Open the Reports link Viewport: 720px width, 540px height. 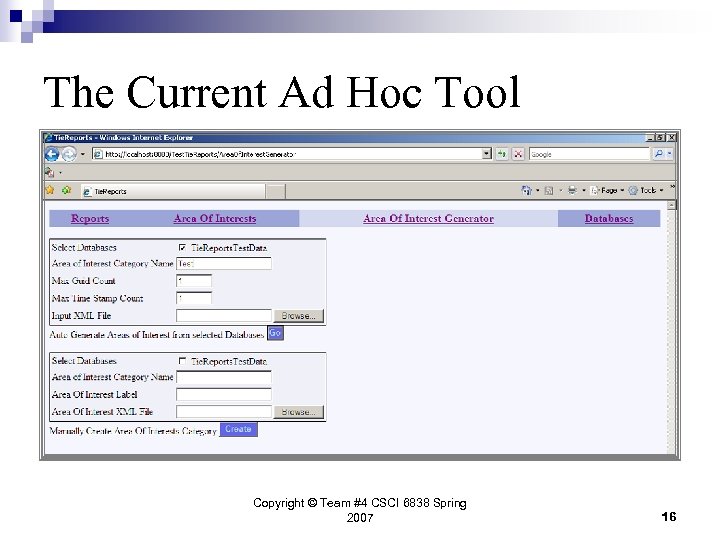pyautogui.click(x=90, y=219)
